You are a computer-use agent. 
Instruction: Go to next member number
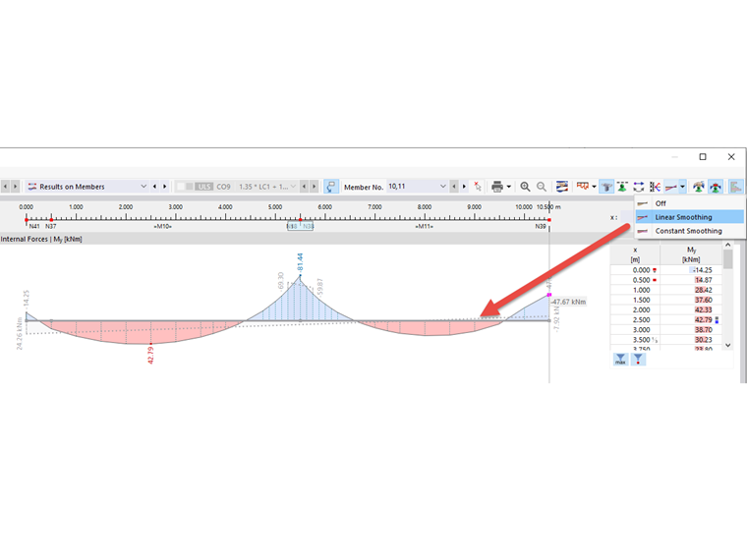coord(465,187)
